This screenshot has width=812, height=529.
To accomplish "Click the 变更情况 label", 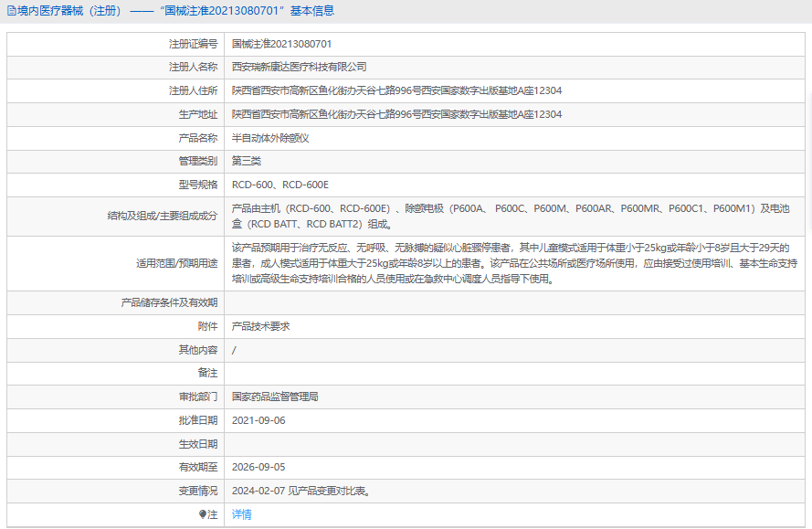I will tap(198, 492).
